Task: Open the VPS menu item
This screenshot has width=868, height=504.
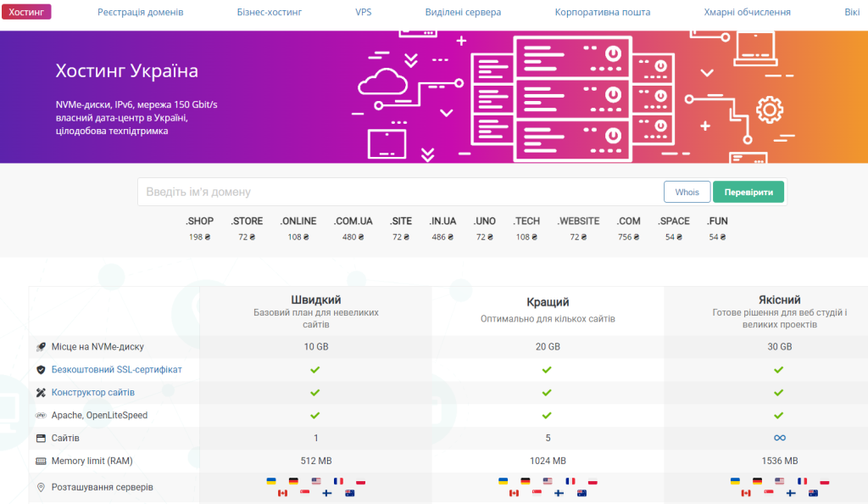Action: click(363, 13)
